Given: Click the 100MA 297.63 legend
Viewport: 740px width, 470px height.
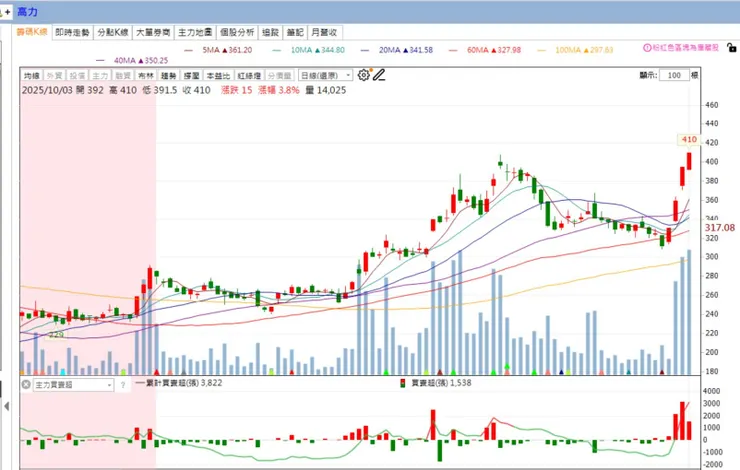Looking at the screenshot, I should [x=575, y=50].
